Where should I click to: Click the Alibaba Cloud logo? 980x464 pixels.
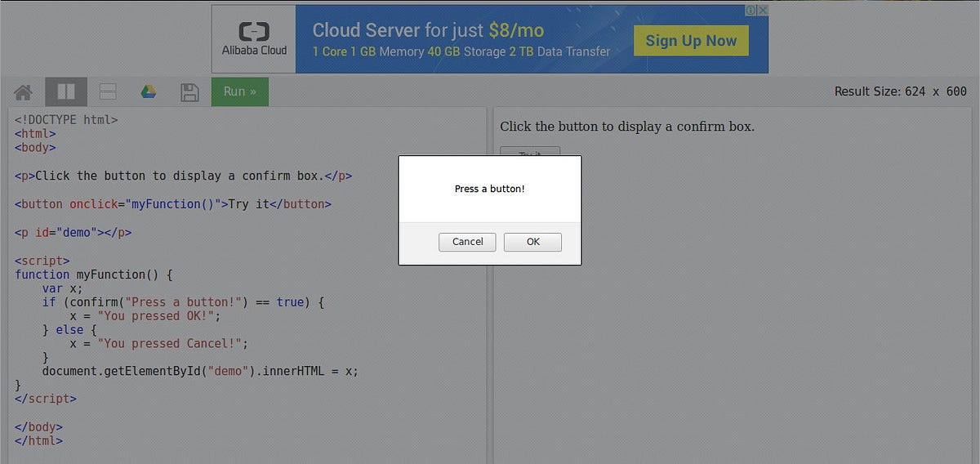point(254,39)
